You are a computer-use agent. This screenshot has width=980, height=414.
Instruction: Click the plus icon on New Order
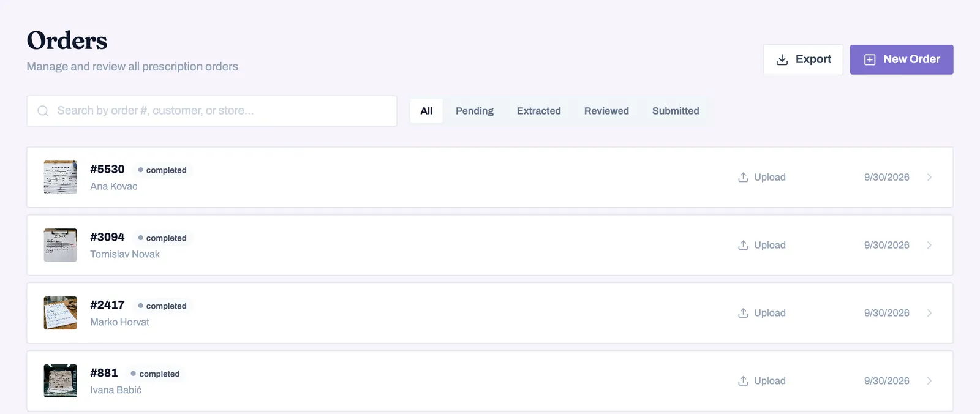click(x=870, y=59)
